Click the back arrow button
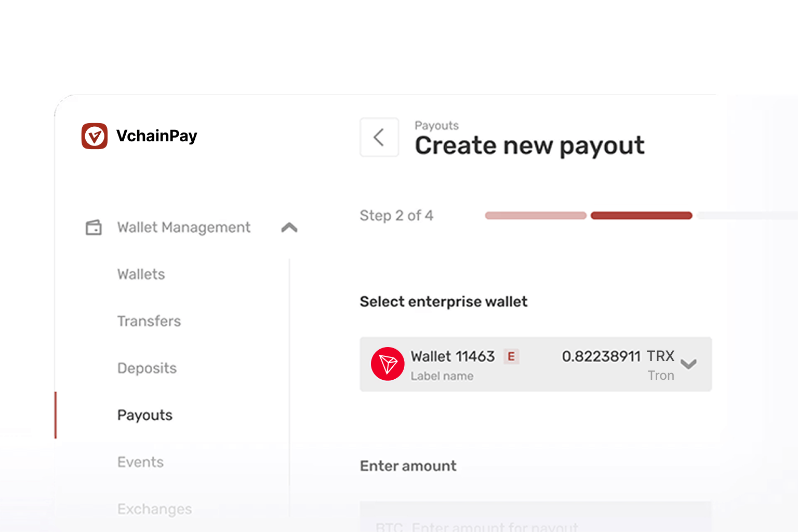Image resolution: width=798 pixels, height=532 pixels. 379,137
